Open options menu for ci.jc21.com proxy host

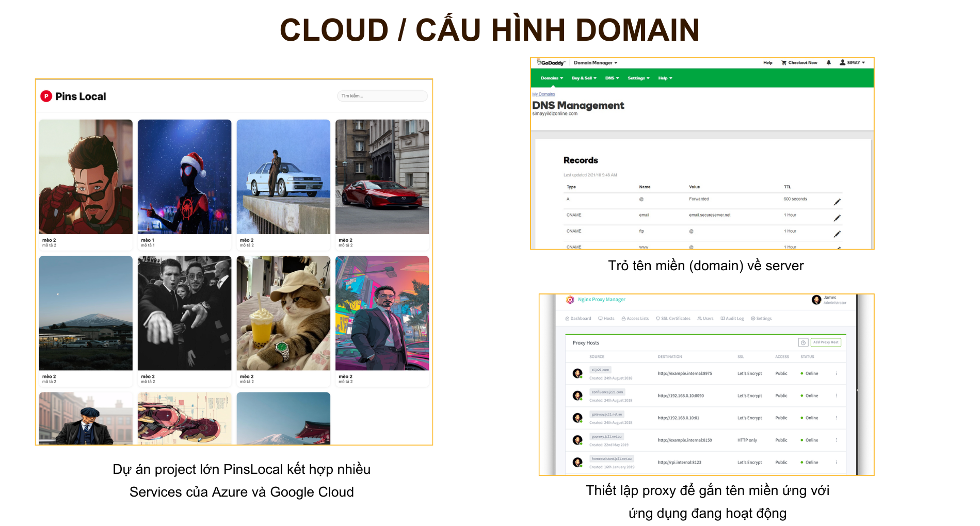pyautogui.click(x=837, y=373)
